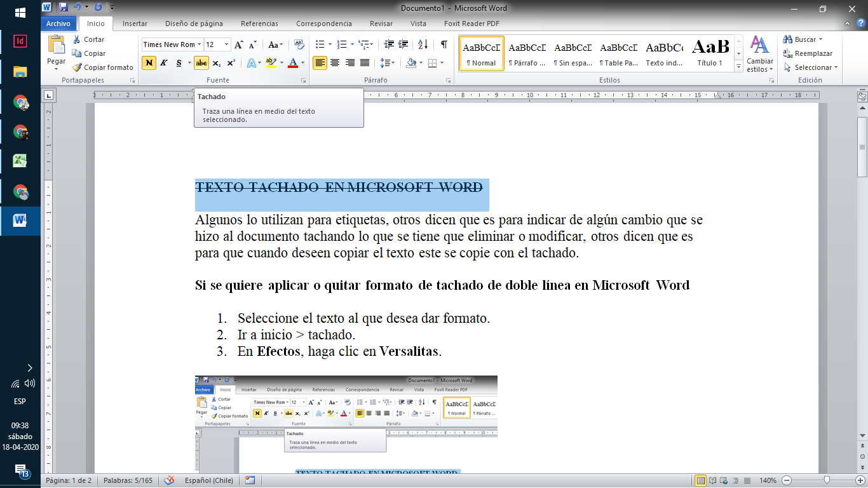868x488 pixels.
Task: Open the multilevel list dropdown
Action: click(x=365, y=44)
